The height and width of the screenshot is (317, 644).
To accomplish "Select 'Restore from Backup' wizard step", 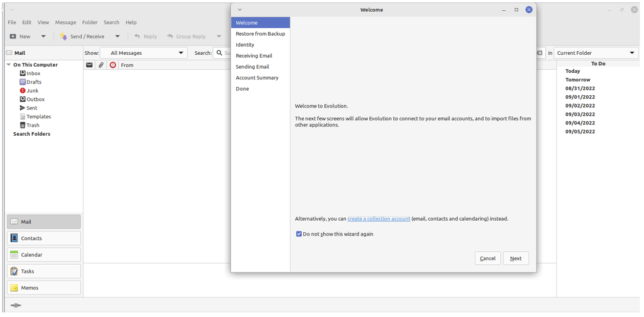I will 260,34.
